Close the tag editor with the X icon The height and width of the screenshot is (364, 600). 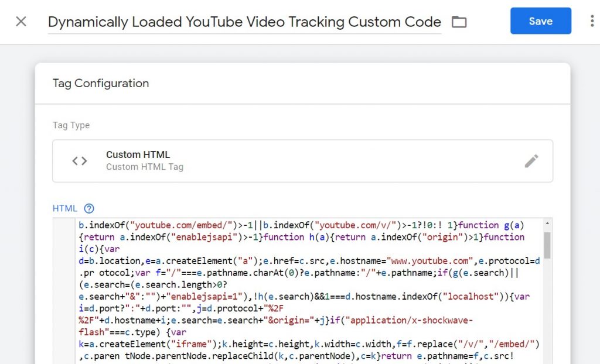[x=21, y=21]
